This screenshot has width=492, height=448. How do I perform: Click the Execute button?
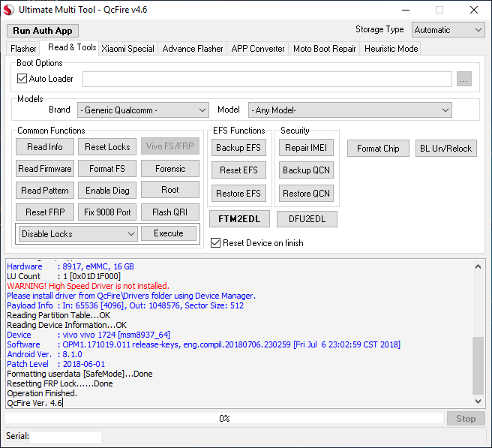click(169, 233)
